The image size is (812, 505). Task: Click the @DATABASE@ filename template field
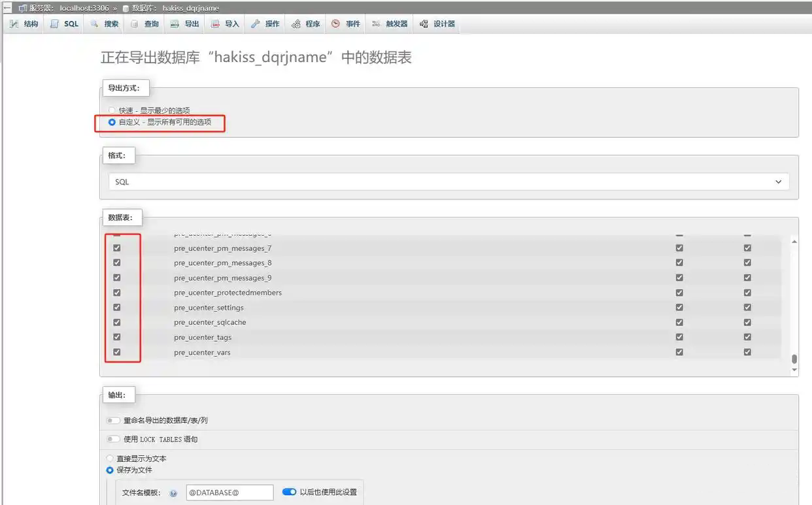click(x=228, y=493)
